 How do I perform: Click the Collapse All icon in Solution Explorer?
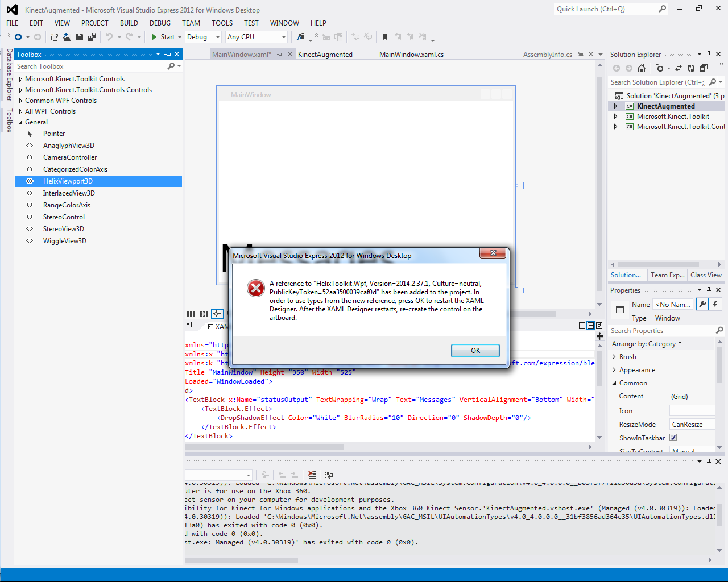pos(704,68)
